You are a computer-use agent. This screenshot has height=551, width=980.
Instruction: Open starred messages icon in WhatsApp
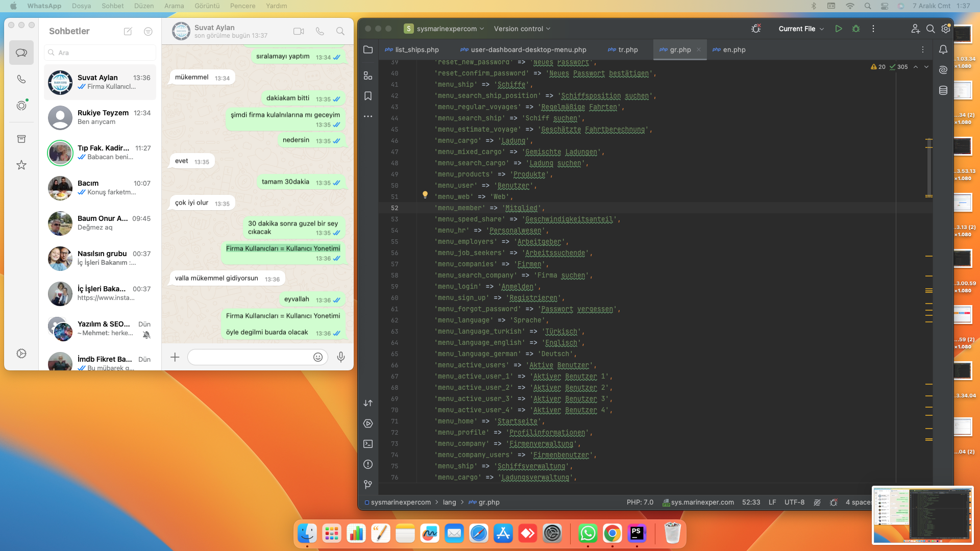[x=21, y=165]
